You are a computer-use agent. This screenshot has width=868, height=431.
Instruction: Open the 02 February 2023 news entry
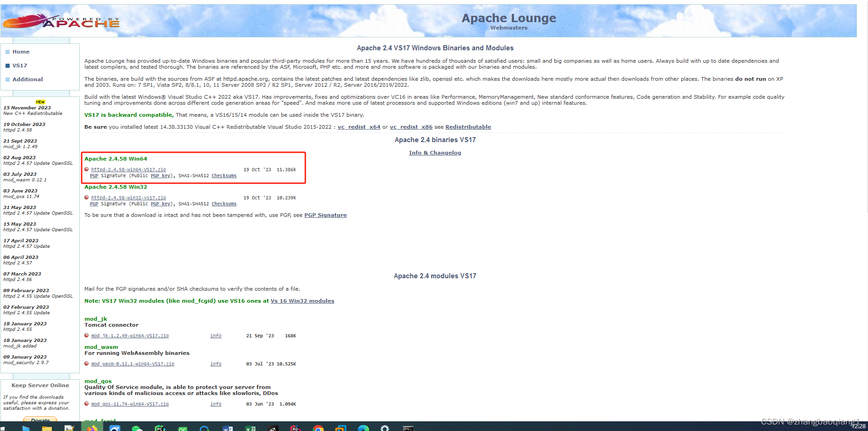(27, 310)
